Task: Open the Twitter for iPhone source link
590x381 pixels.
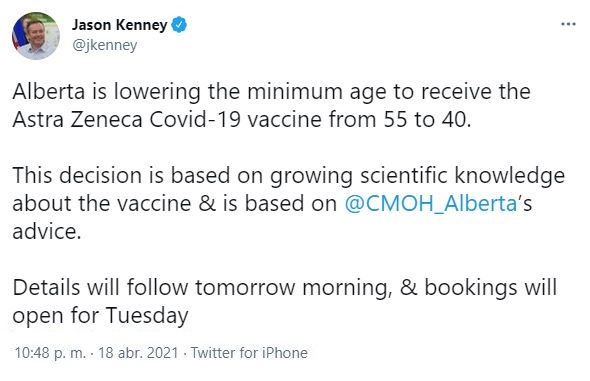Action: tap(249, 353)
